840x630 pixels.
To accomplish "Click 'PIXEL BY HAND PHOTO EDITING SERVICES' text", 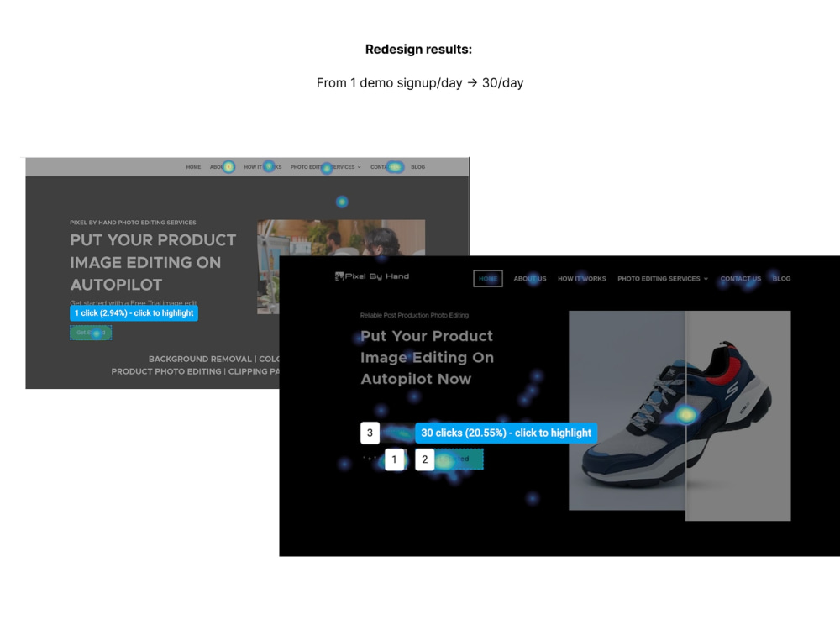I will (133, 223).
